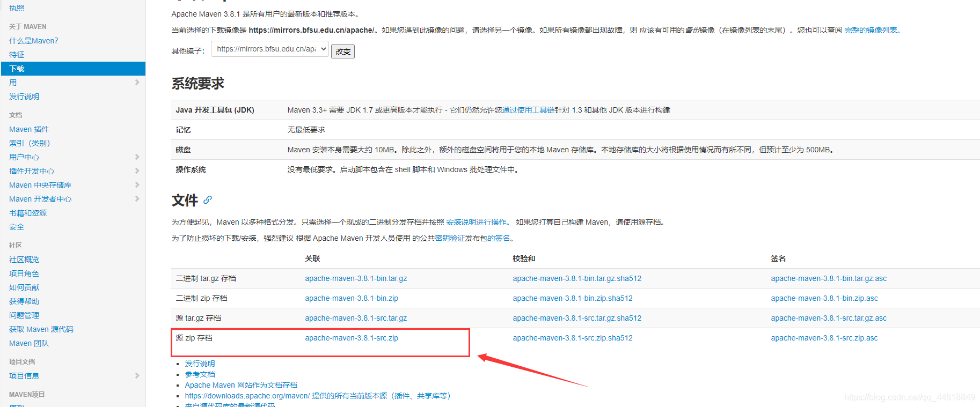Open 如何贡献 sidebar link
The height and width of the screenshot is (407, 980).
[x=24, y=287]
